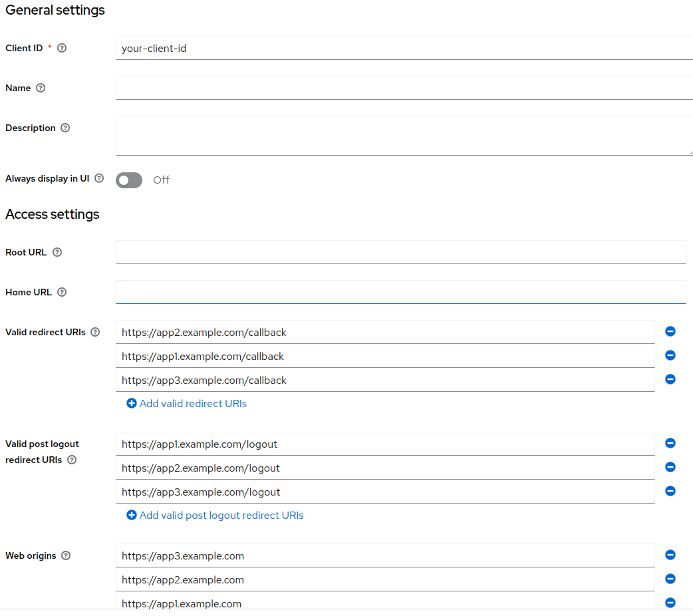This screenshot has width=693, height=616.
Task: Remove the app3.example.com web origin
Action: click(x=670, y=555)
